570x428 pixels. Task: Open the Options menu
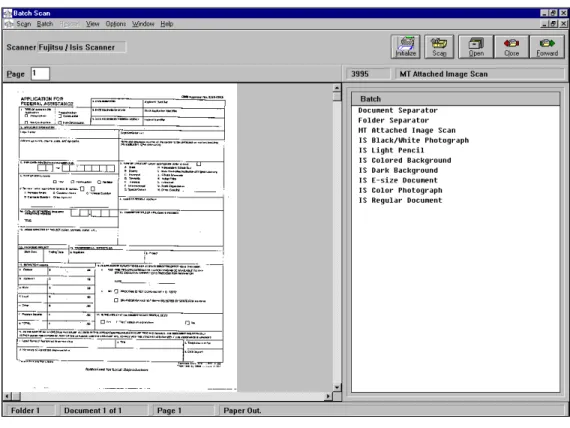click(x=116, y=24)
